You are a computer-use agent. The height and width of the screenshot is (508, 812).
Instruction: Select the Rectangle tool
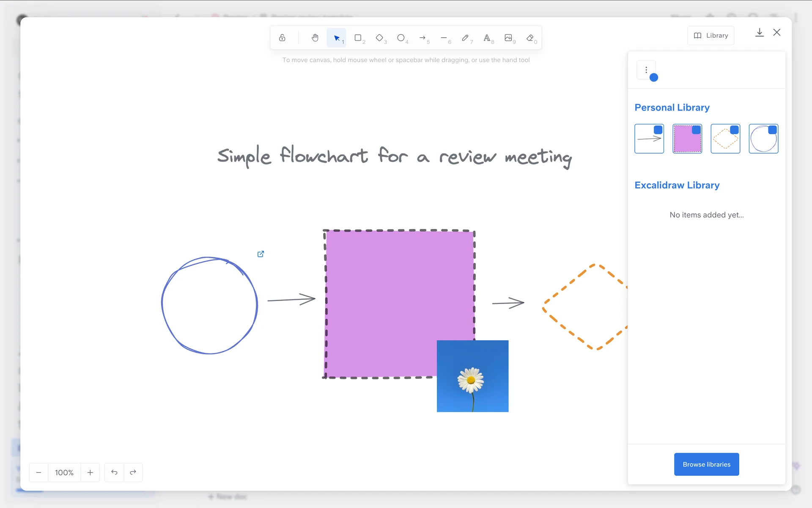pyautogui.click(x=358, y=38)
